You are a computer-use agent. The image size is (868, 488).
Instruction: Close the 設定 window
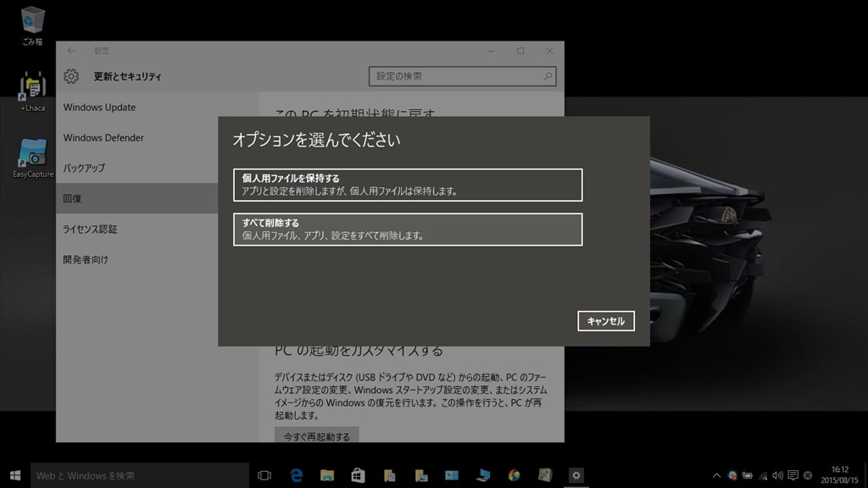549,51
